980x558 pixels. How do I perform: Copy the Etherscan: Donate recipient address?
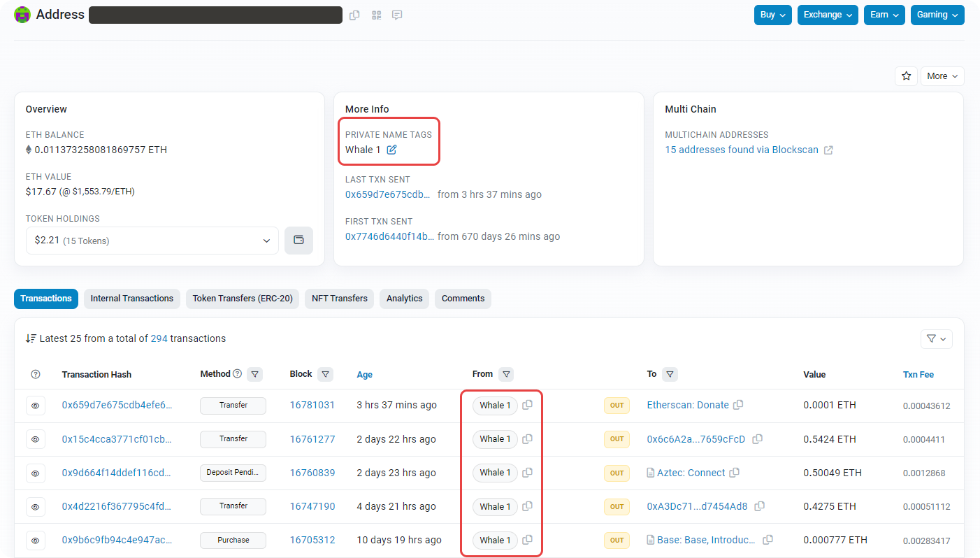point(738,405)
